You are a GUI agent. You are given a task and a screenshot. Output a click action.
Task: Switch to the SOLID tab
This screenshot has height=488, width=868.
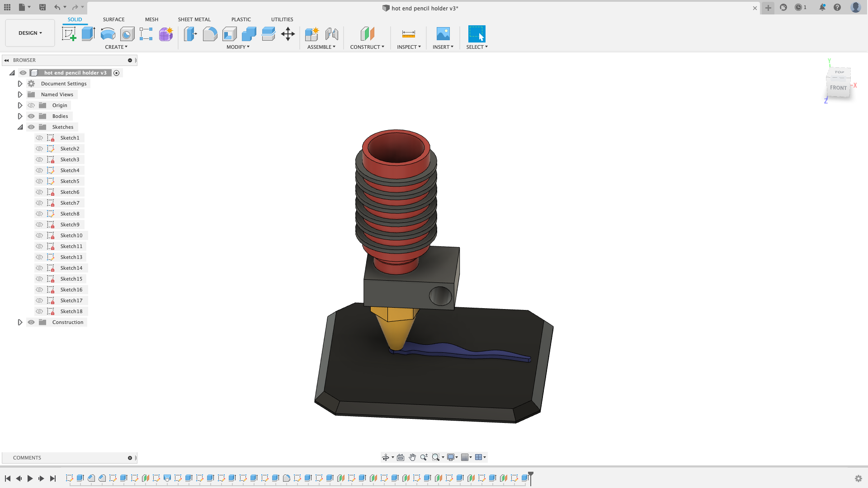click(75, 19)
